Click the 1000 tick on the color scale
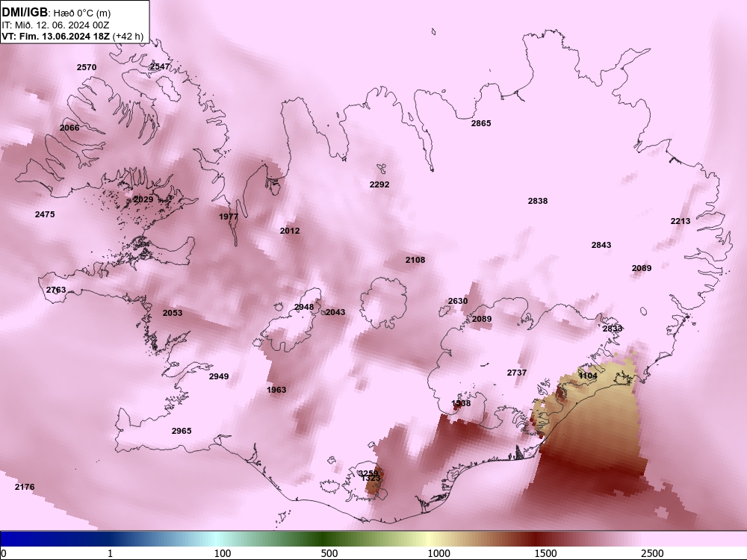 pos(438,553)
